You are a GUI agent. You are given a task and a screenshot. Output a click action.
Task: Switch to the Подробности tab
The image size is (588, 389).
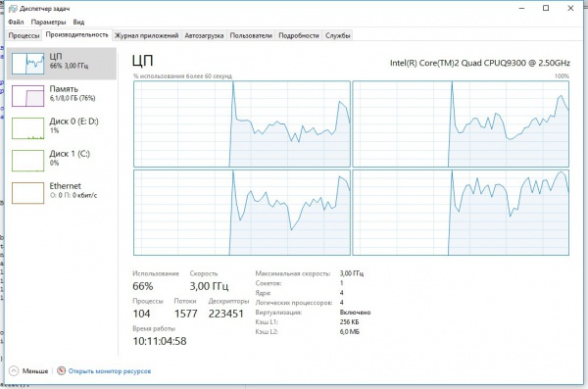299,35
